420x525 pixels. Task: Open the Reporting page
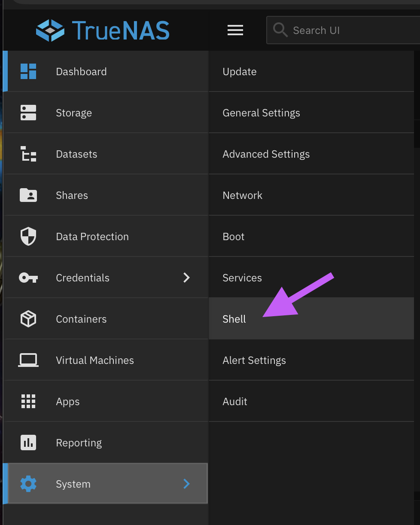[79, 443]
